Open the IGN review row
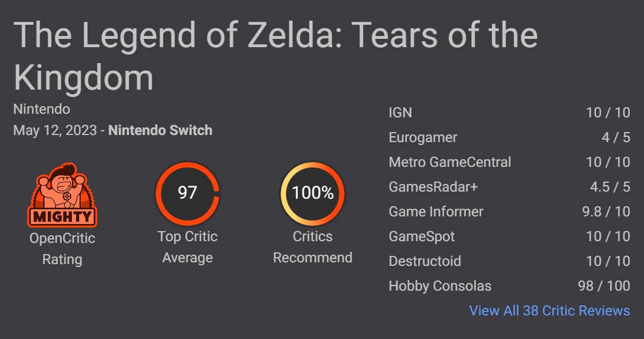Image resolution: width=644 pixels, height=339 pixels. 510,113
